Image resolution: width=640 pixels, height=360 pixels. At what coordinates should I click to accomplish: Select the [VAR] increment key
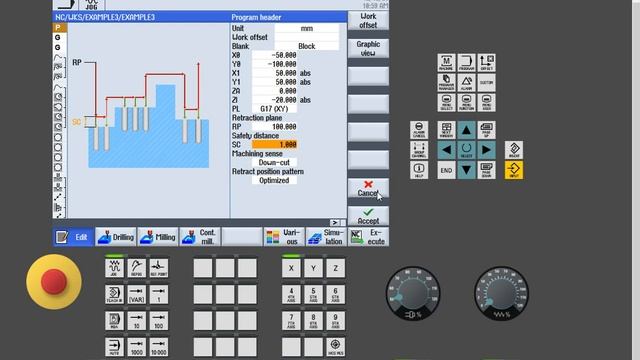point(136,294)
